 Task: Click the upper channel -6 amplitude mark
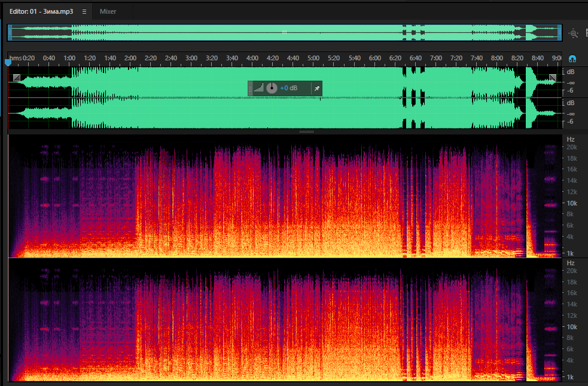click(571, 91)
